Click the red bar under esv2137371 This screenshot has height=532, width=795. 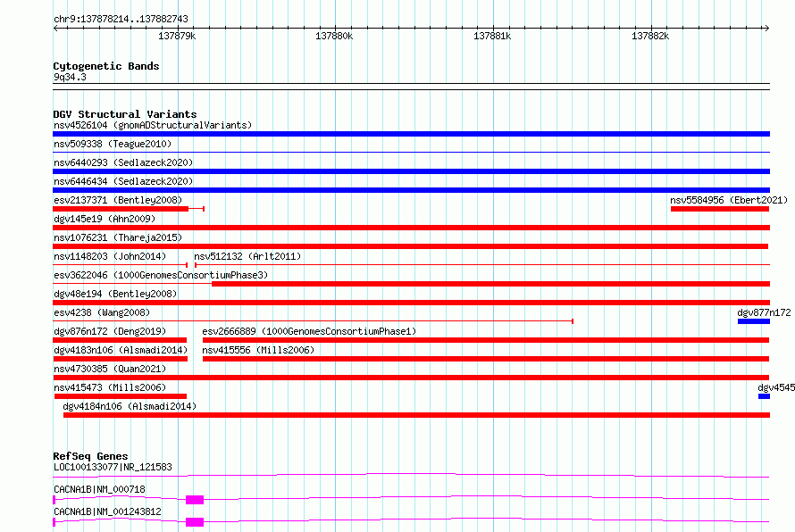point(121,209)
